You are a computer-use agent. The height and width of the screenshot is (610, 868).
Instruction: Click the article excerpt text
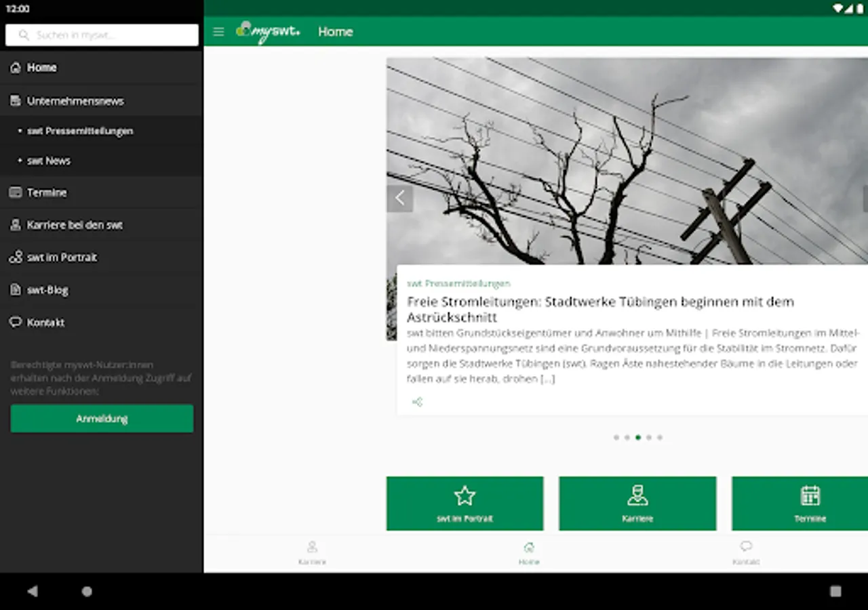[633, 356]
